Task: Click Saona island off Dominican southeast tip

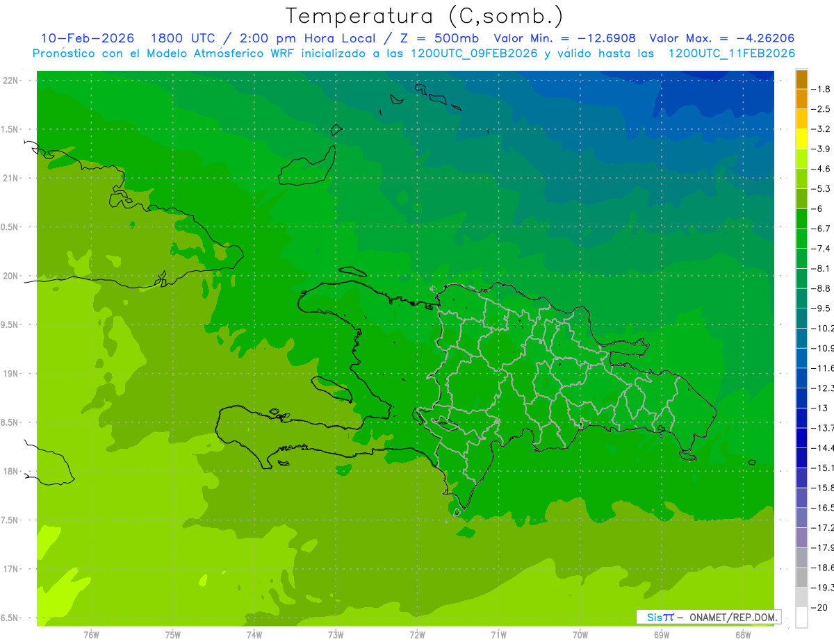Action: (x=688, y=456)
